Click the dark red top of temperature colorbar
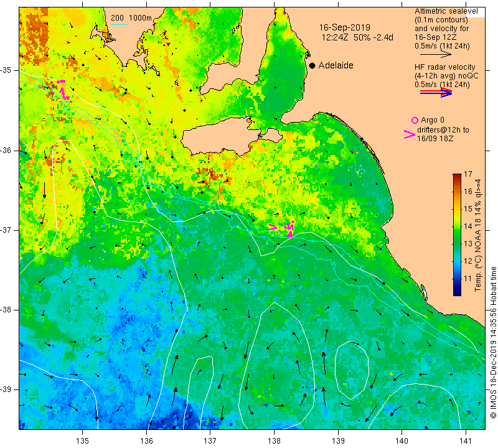This screenshot has width=498, height=448. 457,176
